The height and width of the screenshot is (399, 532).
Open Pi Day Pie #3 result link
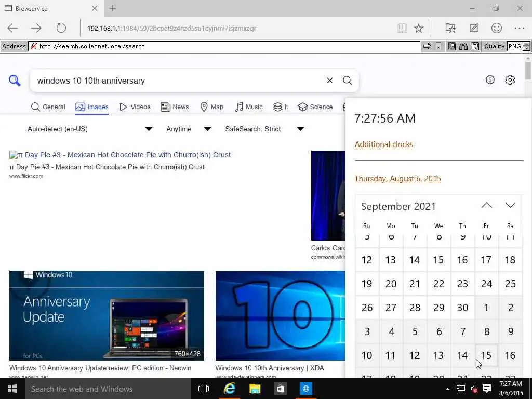tap(120, 155)
